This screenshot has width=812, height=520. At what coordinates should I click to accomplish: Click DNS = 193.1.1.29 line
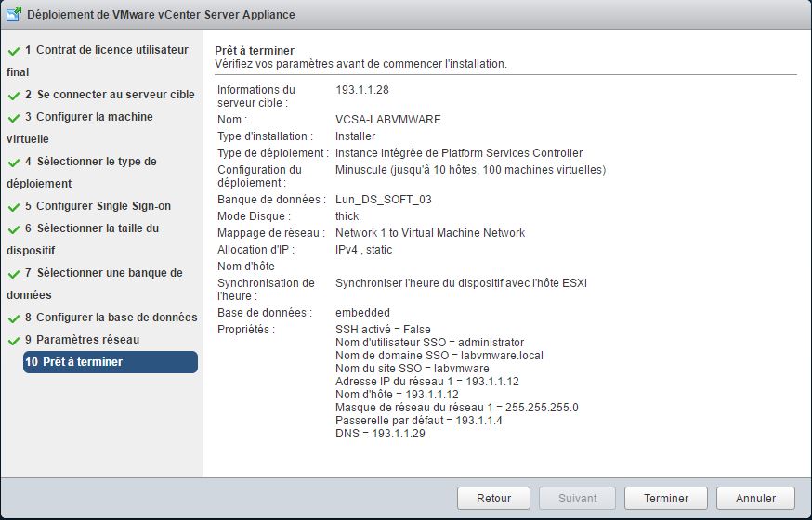[x=380, y=433]
